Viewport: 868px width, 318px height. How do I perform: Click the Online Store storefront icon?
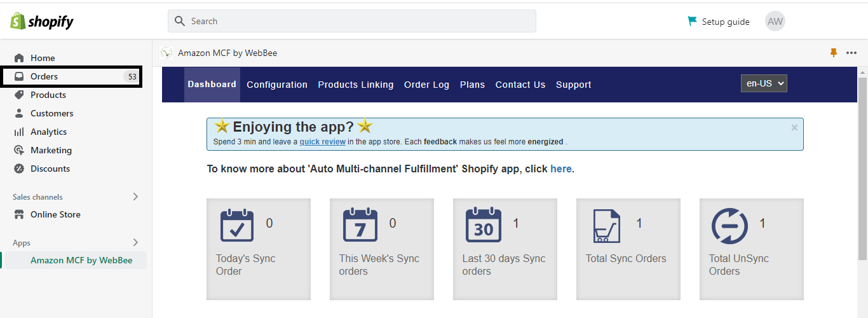click(x=19, y=214)
